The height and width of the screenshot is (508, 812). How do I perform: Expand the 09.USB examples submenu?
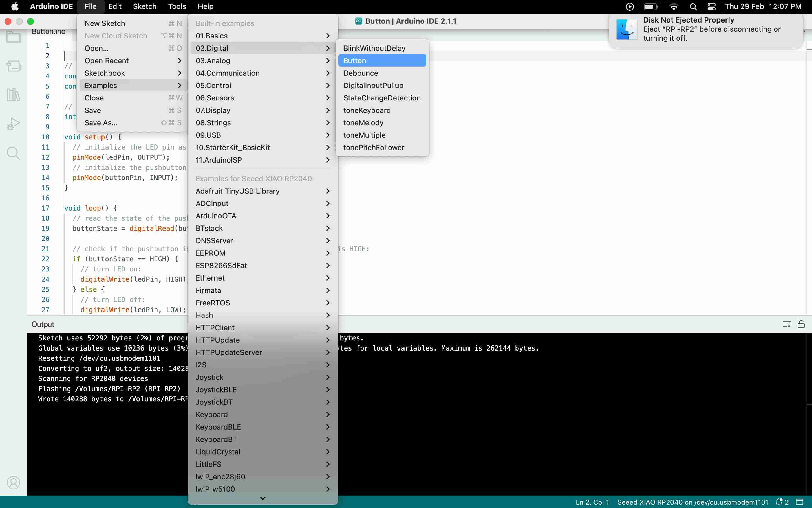pos(263,135)
